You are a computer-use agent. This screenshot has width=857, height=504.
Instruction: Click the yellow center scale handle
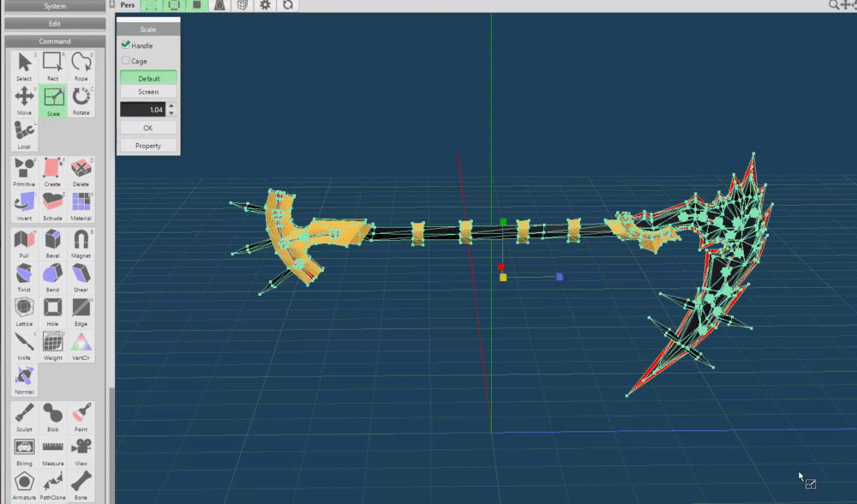click(x=503, y=278)
